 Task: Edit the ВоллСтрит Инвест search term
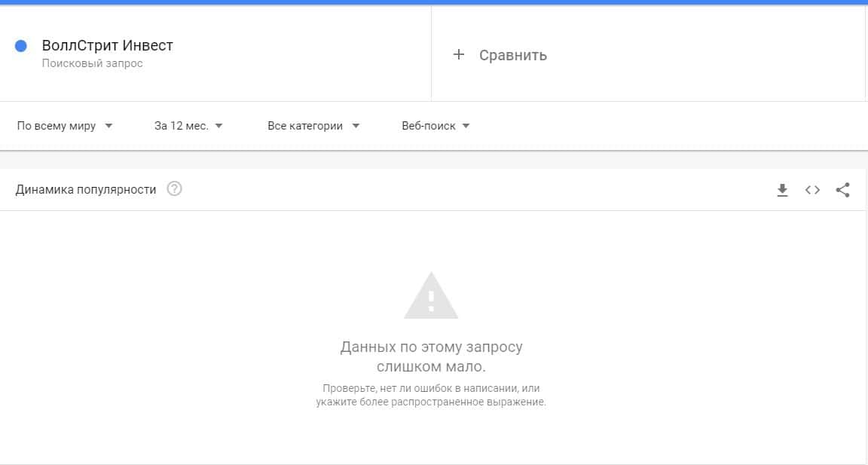point(108,46)
